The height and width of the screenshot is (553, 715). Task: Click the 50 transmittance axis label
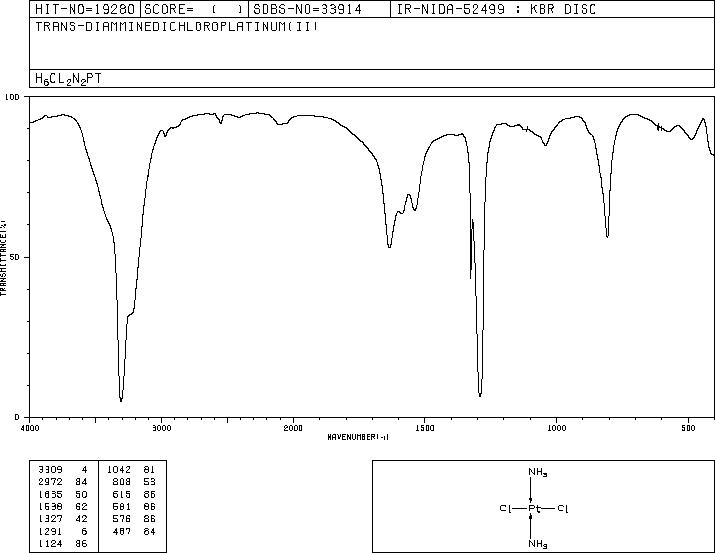coord(16,257)
